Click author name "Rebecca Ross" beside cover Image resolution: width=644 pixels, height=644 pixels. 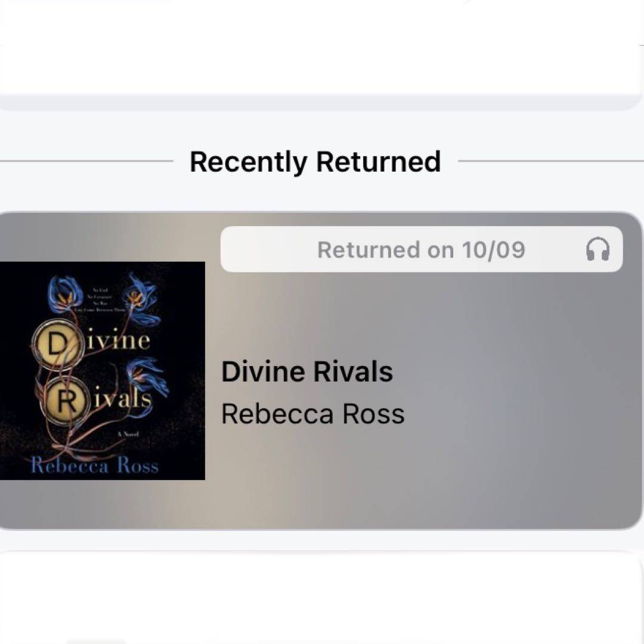[313, 413]
